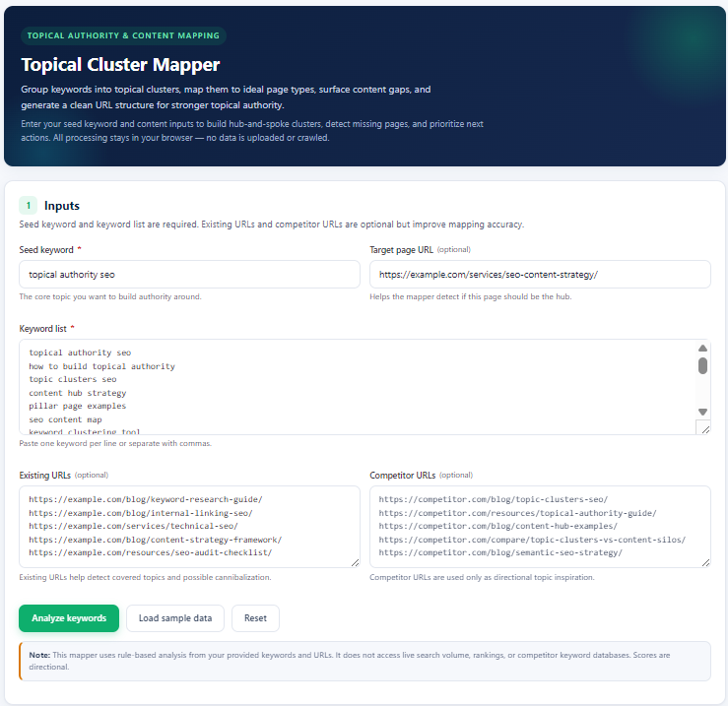Click the 'topic clusters seo' keyword line
Image resolution: width=728 pixels, height=706 pixels.
(73, 379)
